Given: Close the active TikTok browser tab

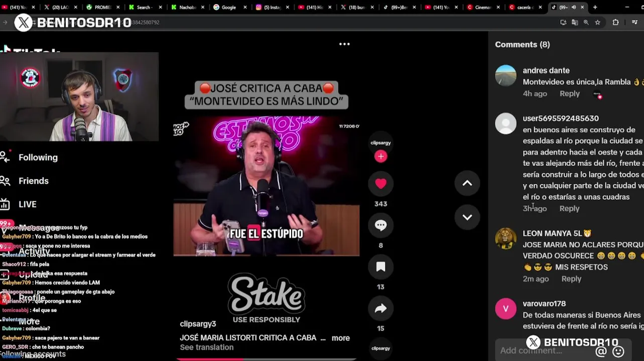Looking at the screenshot, I should point(582,8).
